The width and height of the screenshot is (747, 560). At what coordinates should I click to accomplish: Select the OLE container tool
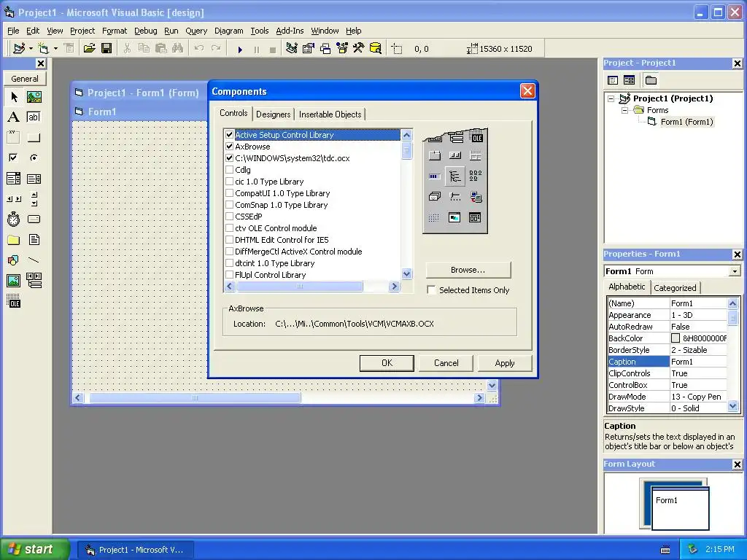click(14, 301)
